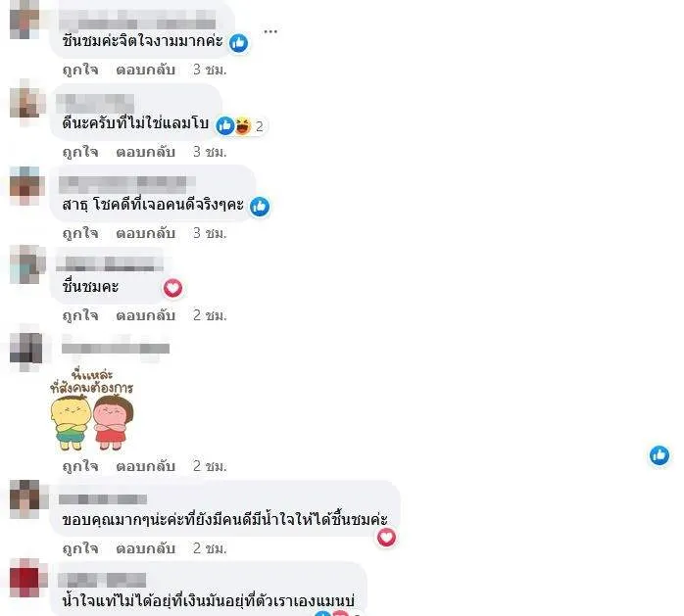Viewport: 684px width, 616px height.
Task: Open the 3 ชม. timestamp of first comment
Action: pyautogui.click(x=210, y=70)
